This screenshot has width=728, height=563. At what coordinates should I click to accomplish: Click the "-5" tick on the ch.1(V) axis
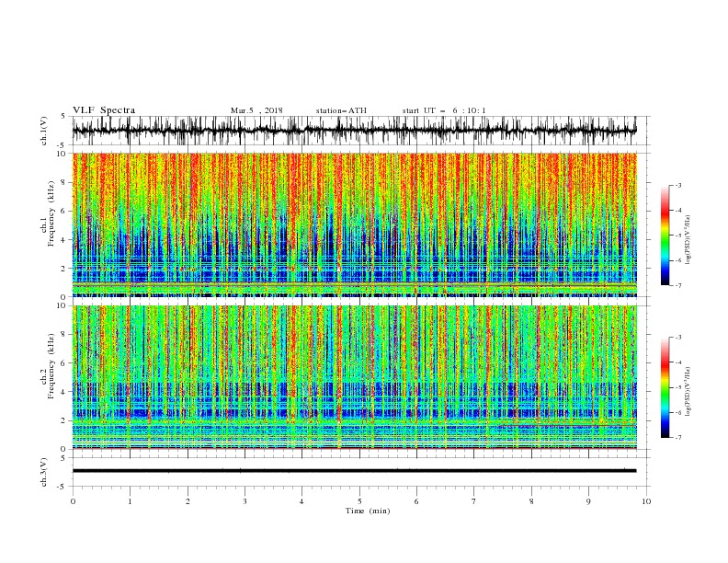point(62,145)
